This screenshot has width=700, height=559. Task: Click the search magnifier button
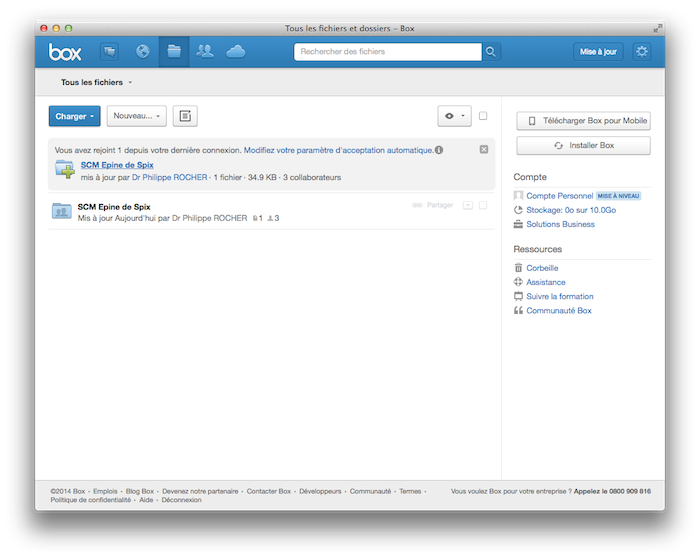point(491,52)
